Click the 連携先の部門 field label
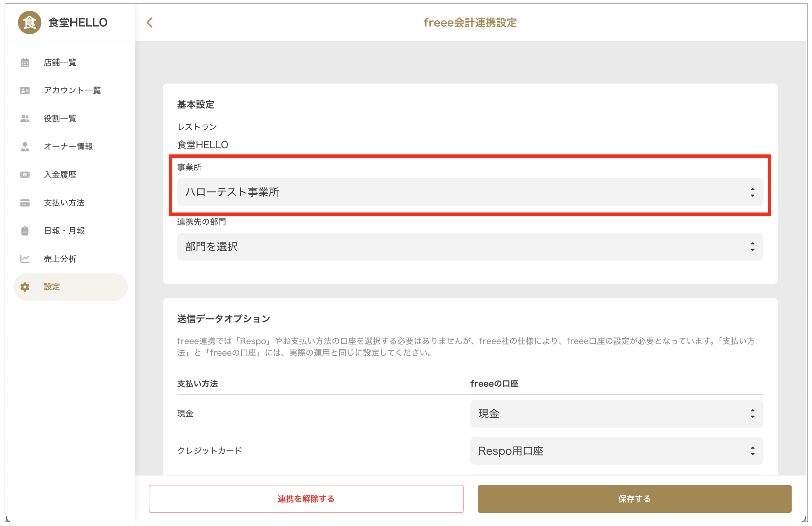This screenshot has width=812, height=526. (x=202, y=222)
